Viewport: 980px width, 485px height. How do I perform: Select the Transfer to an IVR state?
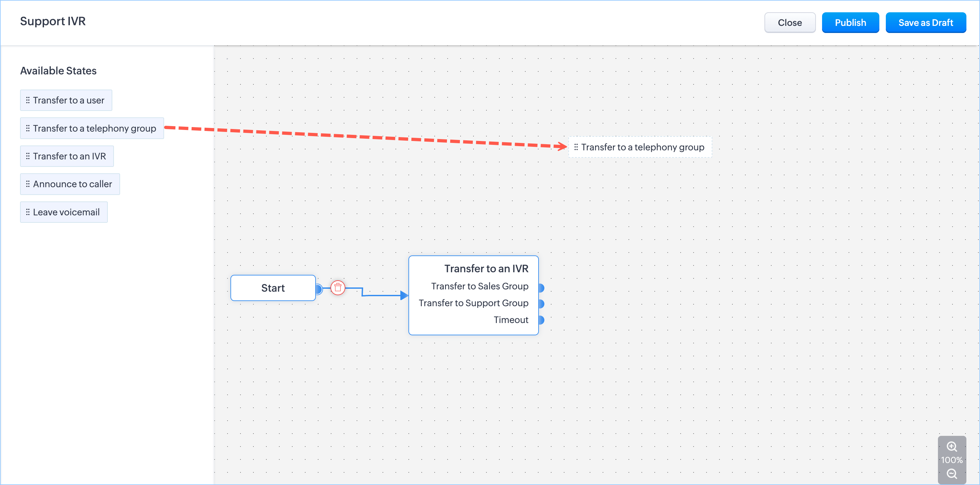point(67,156)
